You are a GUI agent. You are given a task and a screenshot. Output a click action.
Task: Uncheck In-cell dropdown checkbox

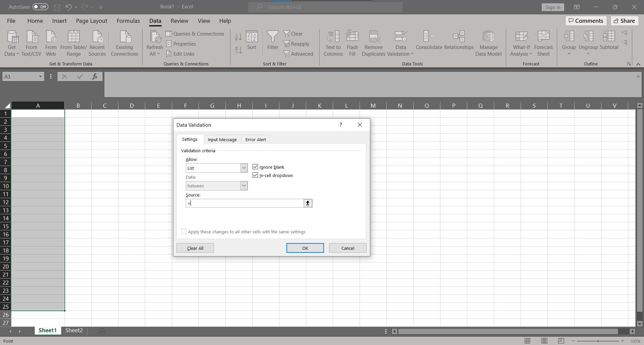[255, 175]
